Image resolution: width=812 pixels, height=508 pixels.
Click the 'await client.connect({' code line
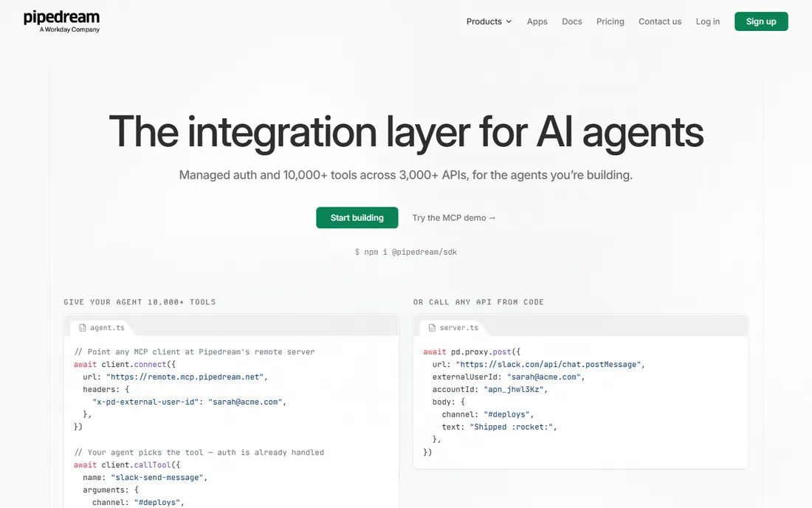coord(125,365)
